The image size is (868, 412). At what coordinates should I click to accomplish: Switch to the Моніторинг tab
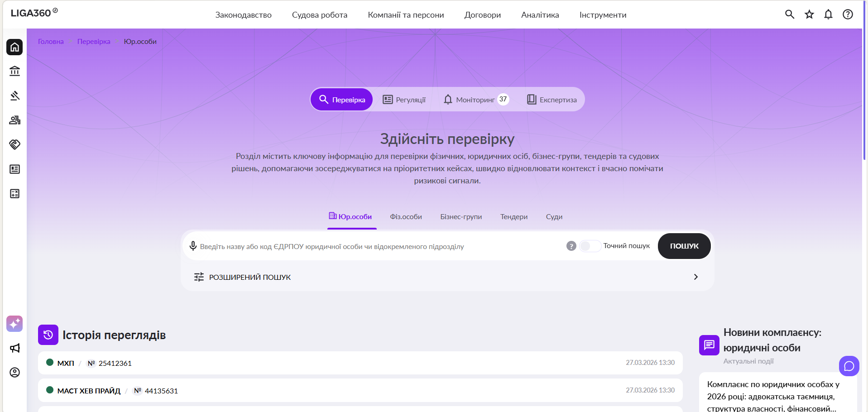click(476, 100)
